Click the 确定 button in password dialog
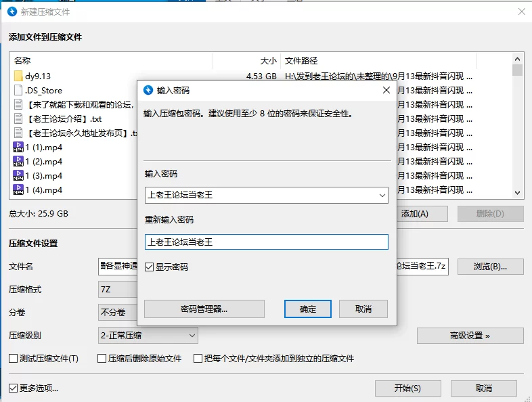 (308, 309)
